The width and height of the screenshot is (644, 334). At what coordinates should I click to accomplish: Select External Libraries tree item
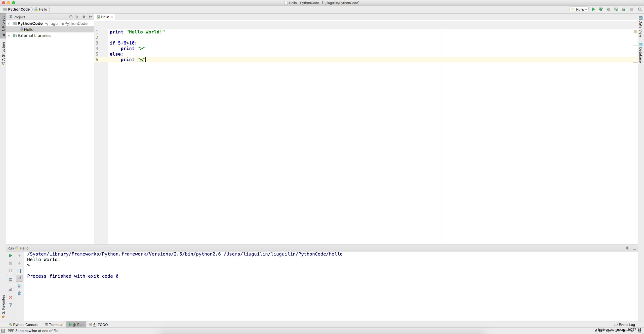[x=33, y=35]
